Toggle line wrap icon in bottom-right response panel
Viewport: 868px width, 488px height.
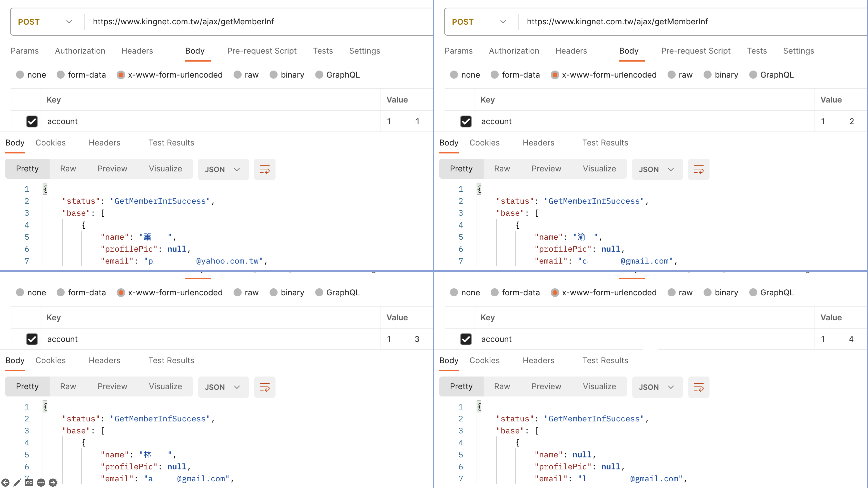coord(698,387)
